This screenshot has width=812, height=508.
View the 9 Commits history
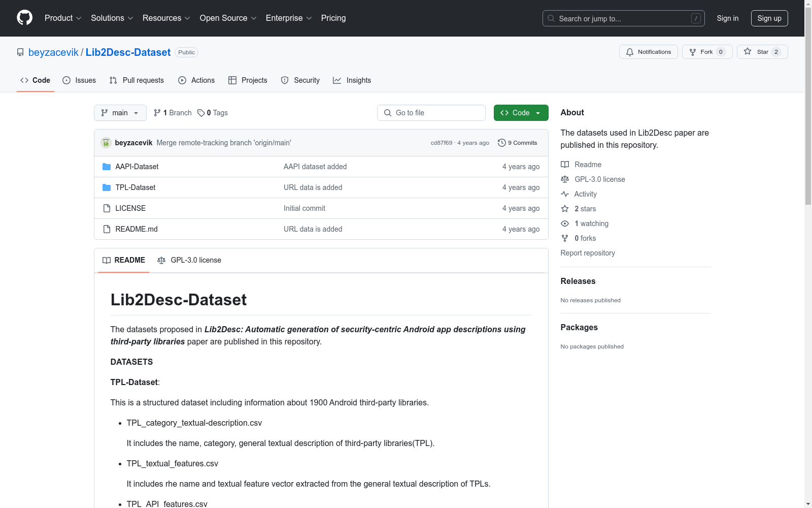coord(518,143)
